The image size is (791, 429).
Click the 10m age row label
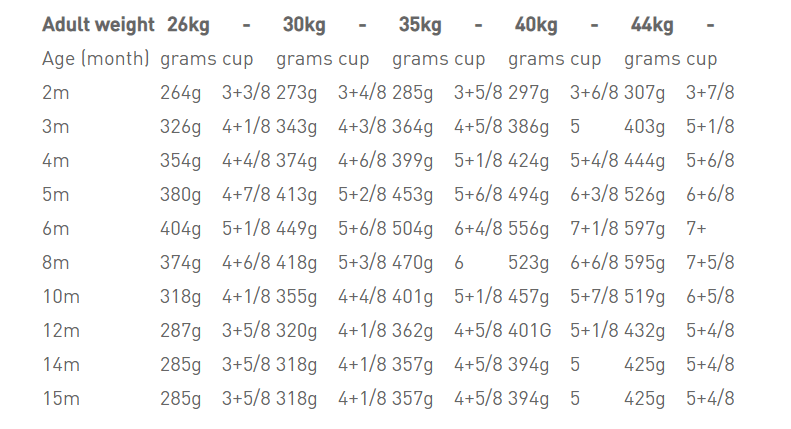pyautogui.click(x=60, y=296)
